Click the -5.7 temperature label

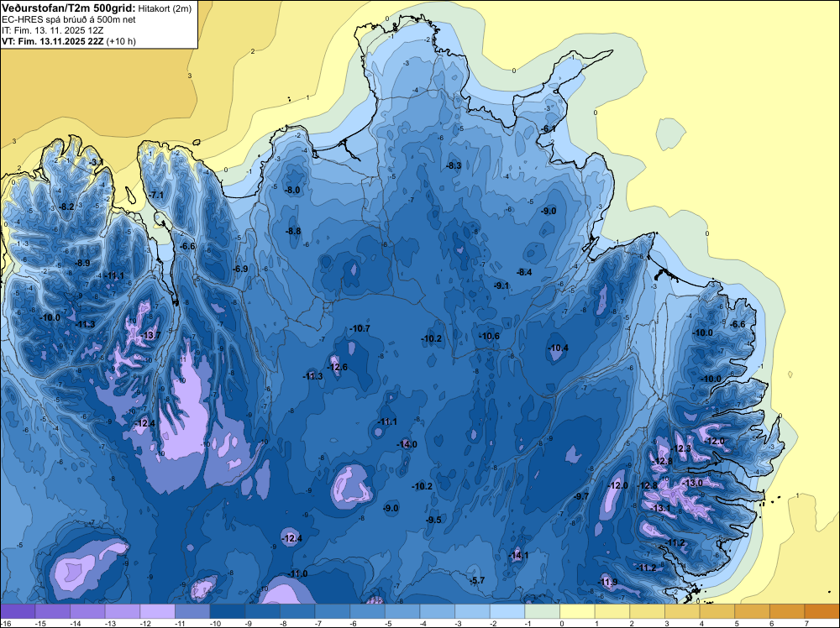477,581
